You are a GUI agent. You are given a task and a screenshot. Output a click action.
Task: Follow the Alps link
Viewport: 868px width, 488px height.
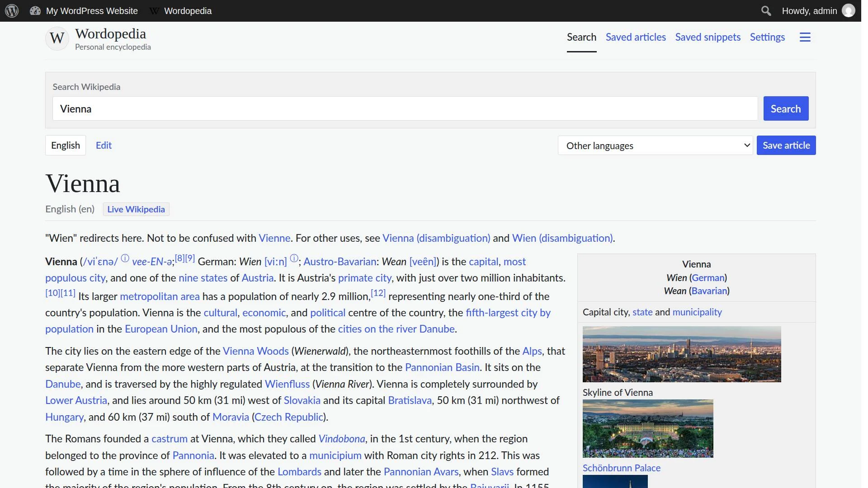coord(532,351)
